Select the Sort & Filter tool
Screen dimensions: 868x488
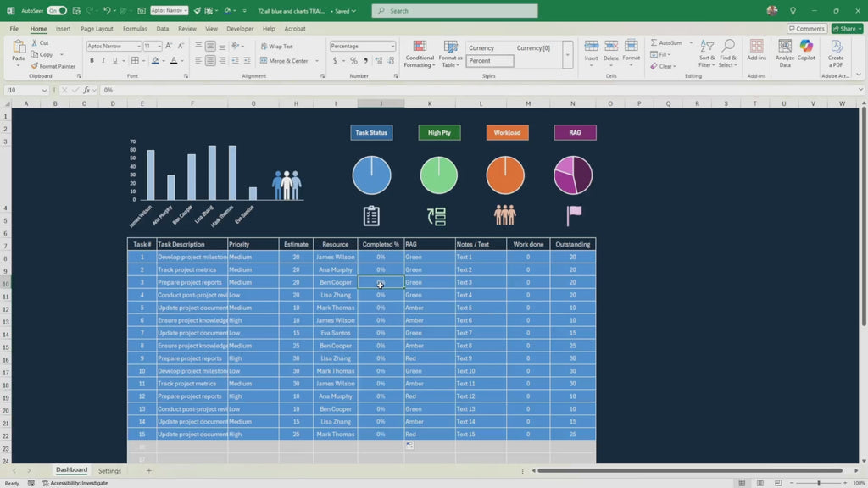click(x=706, y=53)
